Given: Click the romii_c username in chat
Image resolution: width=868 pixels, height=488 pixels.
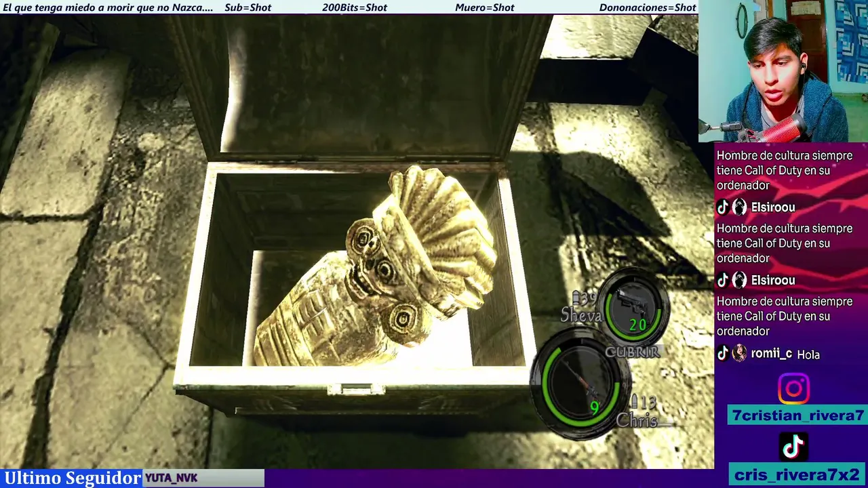Looking at the screenshot, I should (x=771, y=354).
